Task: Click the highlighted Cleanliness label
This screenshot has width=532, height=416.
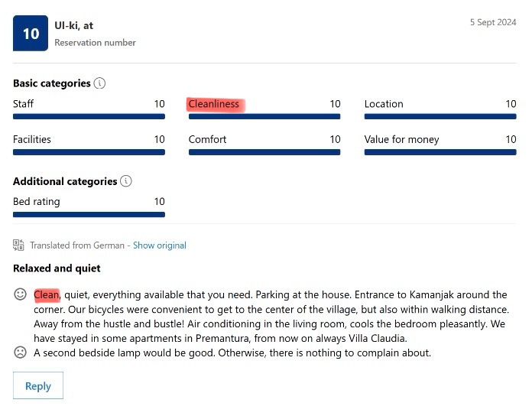Action: [x=214, y=104]
